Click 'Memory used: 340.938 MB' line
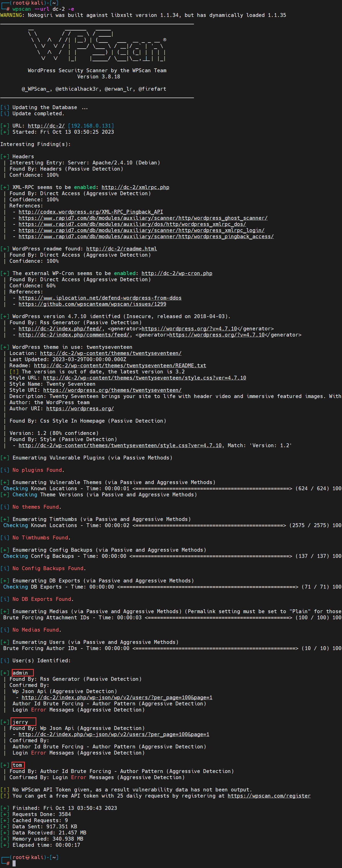Viewport: 342px width, 868px height. click(x=48, y=839)
